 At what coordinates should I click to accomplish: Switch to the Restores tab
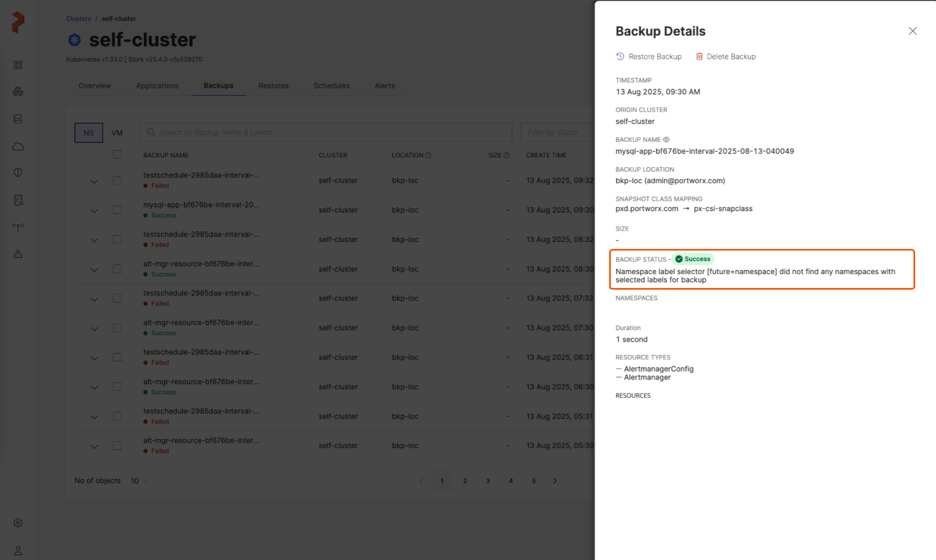click(273, 86)
